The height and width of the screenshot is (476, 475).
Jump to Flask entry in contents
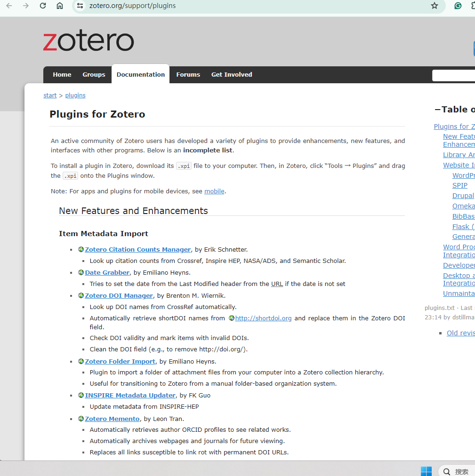tap(463, 227)
